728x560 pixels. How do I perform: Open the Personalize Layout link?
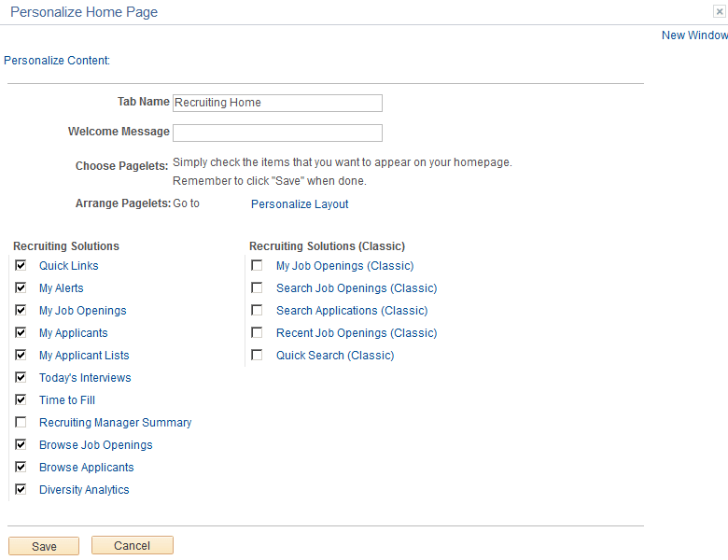tap(300, 204)
